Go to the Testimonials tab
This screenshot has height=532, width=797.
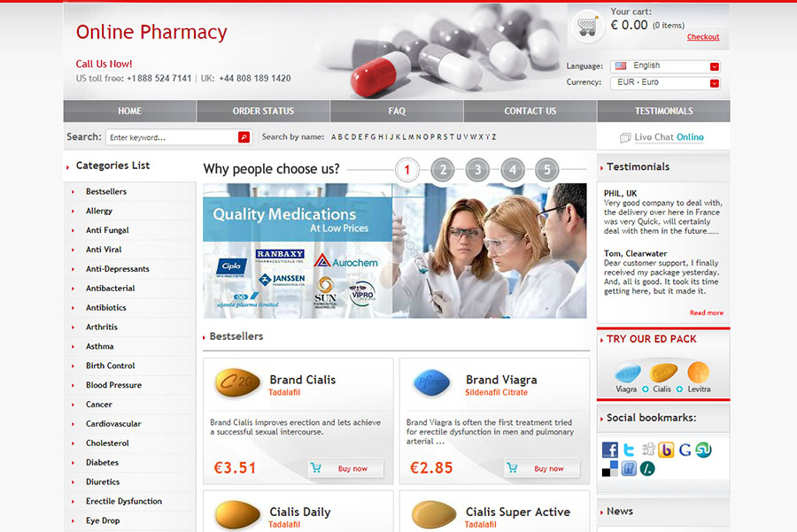click(x=664, y=111)
